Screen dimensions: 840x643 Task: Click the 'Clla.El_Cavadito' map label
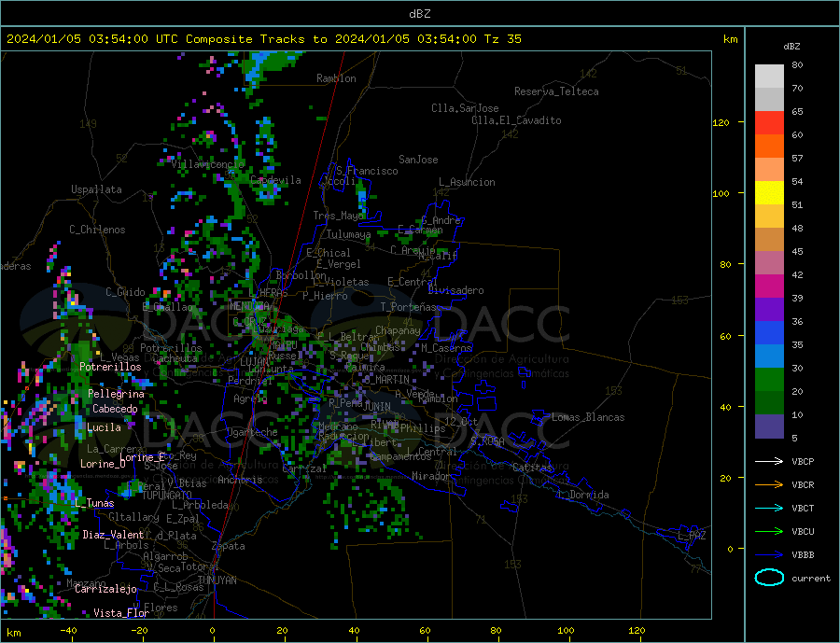click(516, 120)
